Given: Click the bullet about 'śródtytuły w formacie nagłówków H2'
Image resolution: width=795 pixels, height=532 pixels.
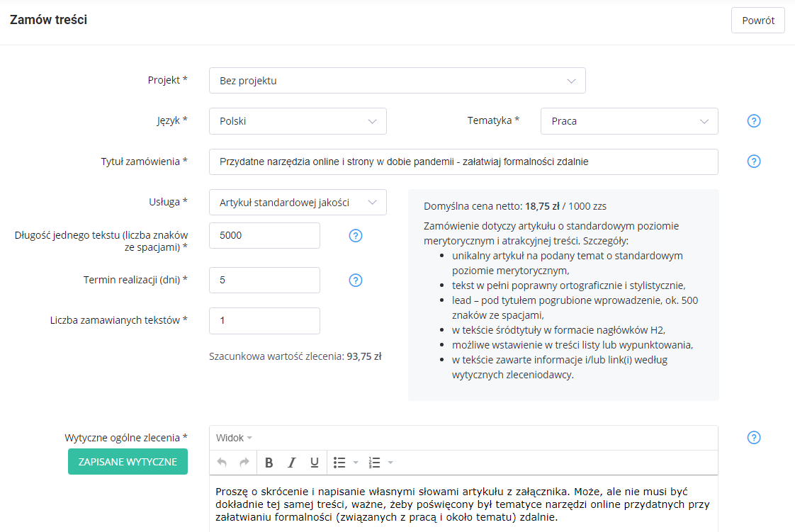Looking at the screenshot, I should tap(559, 330).
